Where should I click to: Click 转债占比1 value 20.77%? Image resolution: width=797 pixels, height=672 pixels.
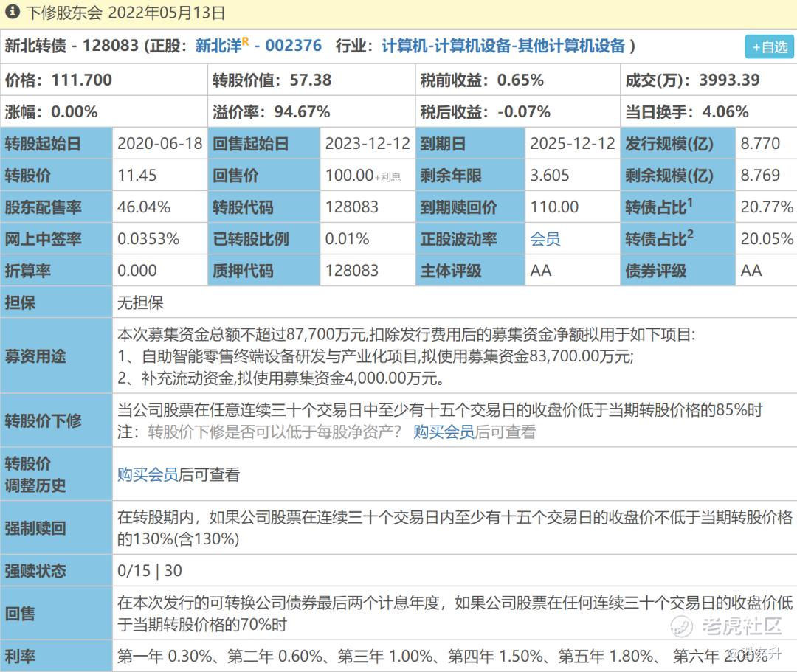[767, 207]
